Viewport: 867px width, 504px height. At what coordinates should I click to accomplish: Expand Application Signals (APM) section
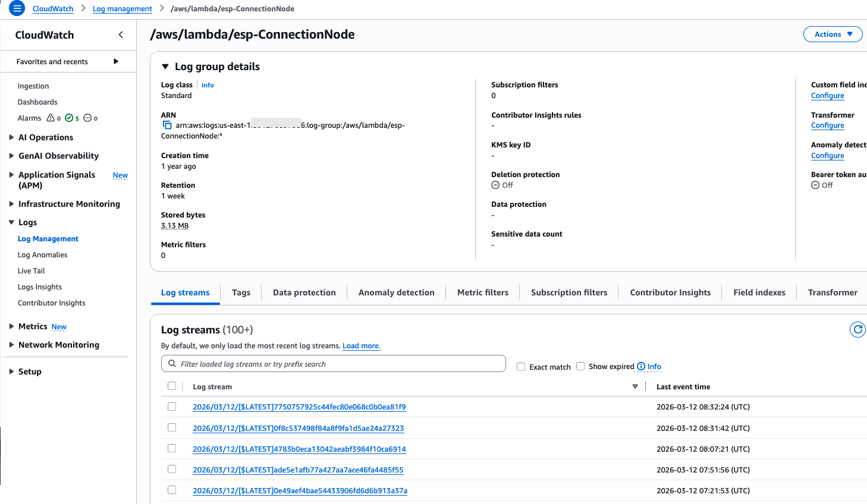(x=11, y=175)
